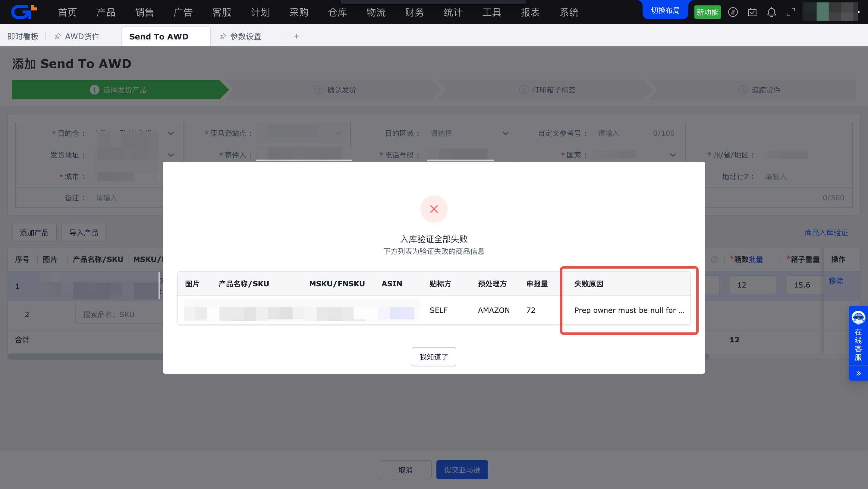Click step 2 确认发货
This screenshot has height=489, width=868.
[335, 90]
